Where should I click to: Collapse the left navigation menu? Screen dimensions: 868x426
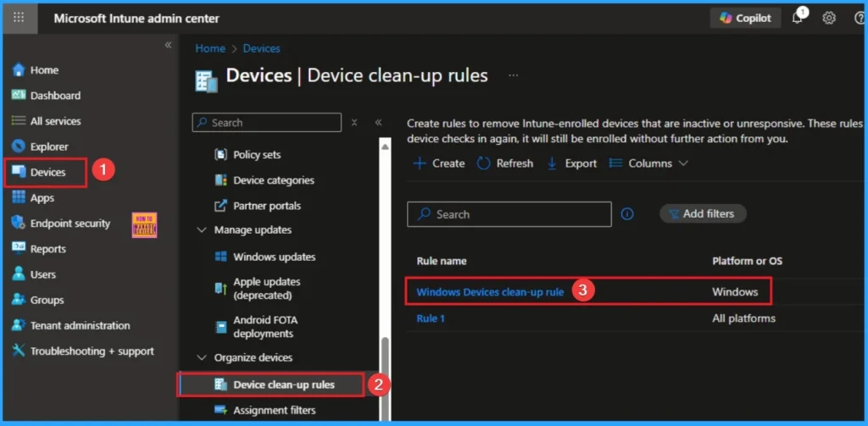(x=168, y=46)
